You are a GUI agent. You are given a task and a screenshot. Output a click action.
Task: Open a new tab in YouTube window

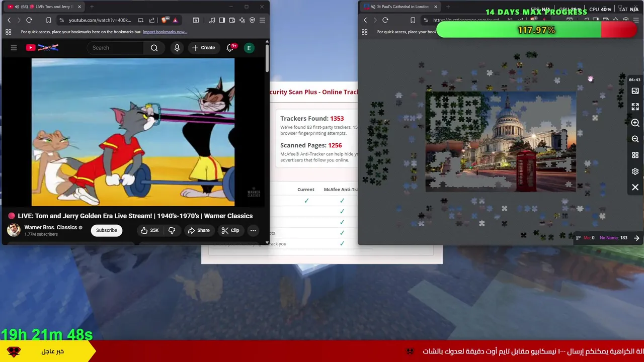pyautogui.click(x=92, y=7)
